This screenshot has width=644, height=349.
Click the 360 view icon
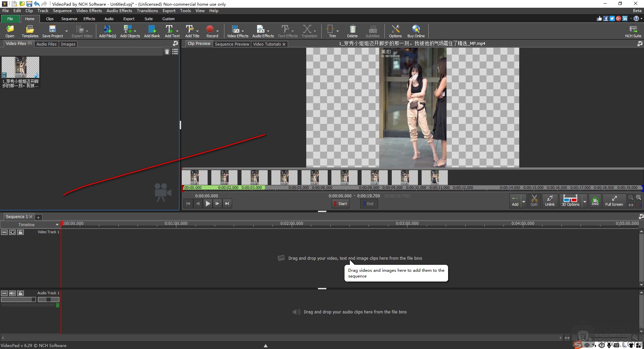(595, 201)
